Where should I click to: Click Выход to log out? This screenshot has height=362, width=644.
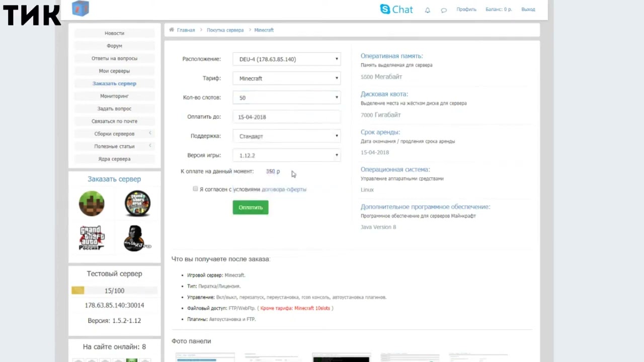coord(528,10)
